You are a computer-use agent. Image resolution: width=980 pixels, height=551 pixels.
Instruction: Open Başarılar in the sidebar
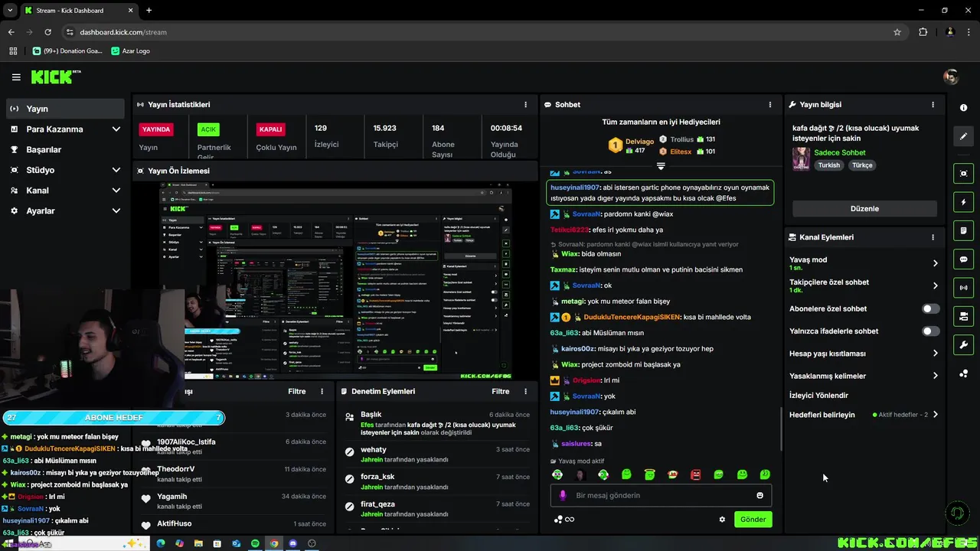(65, 149)
